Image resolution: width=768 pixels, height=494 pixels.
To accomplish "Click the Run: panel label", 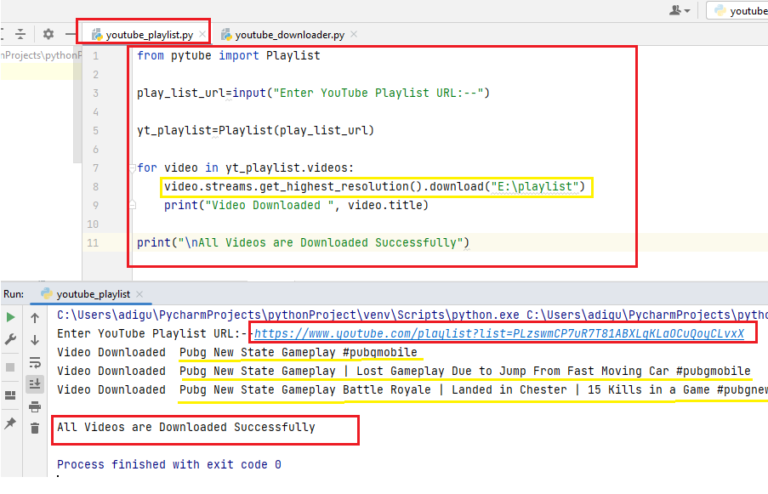I will (x=13, y=294).
